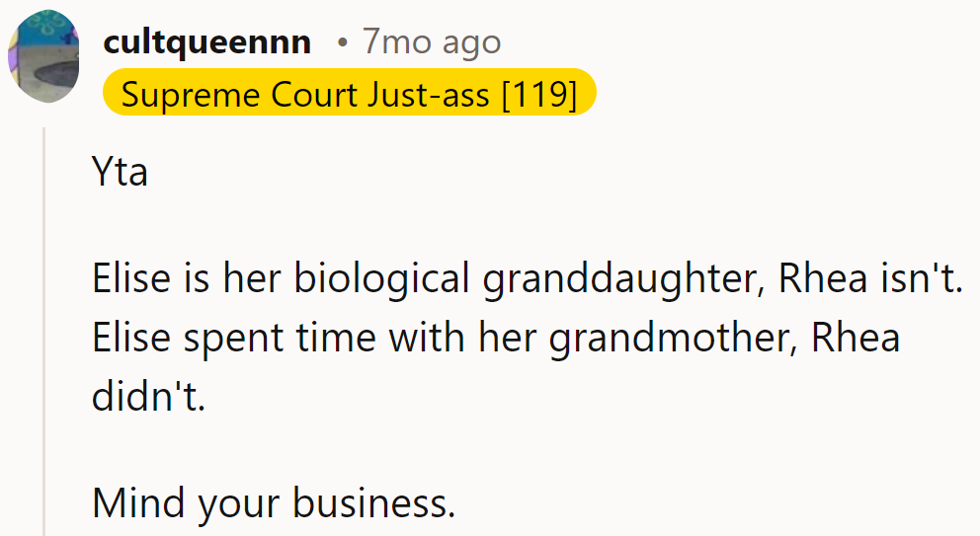980x536 pixels.
Task: Click the words "Rhea isn't."
Action: pos(869,279)
